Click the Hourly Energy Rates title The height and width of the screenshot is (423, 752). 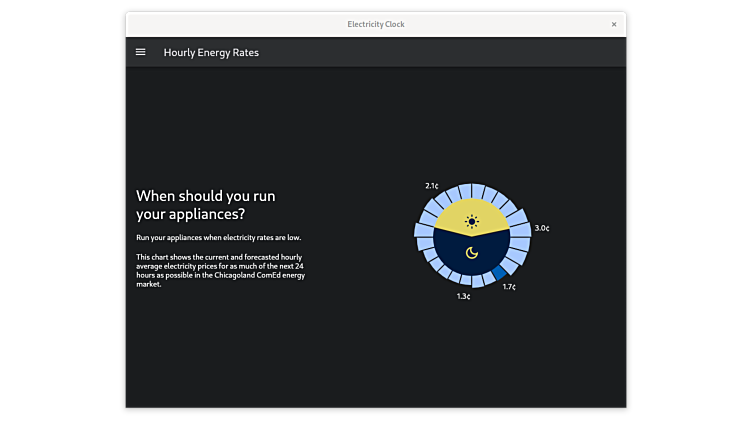tap(211, 52)
